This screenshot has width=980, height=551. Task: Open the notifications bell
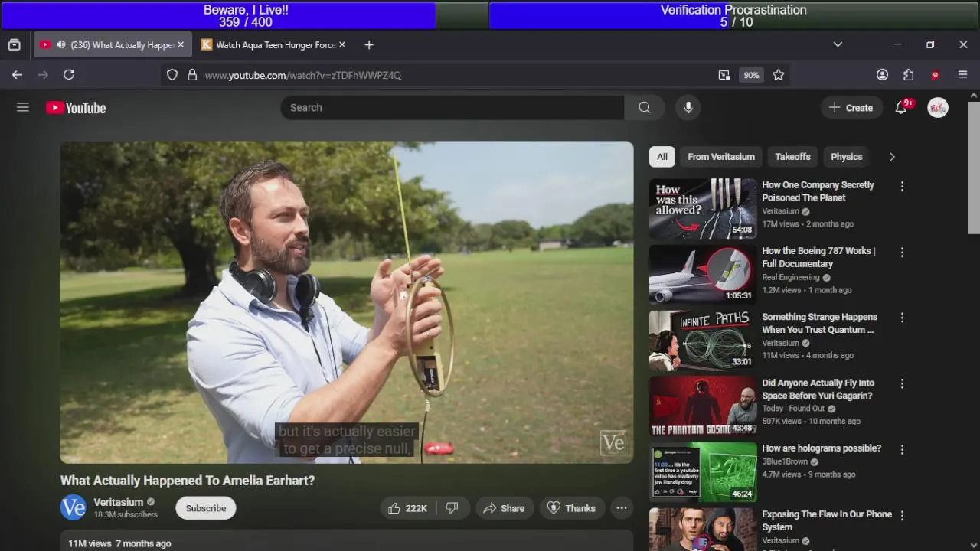coord(901,108)
